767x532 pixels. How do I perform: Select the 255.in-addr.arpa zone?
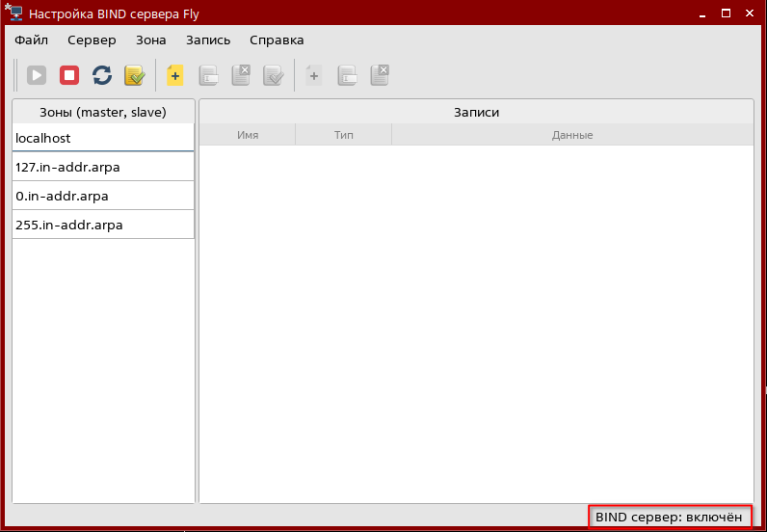[x=103, y=225]
